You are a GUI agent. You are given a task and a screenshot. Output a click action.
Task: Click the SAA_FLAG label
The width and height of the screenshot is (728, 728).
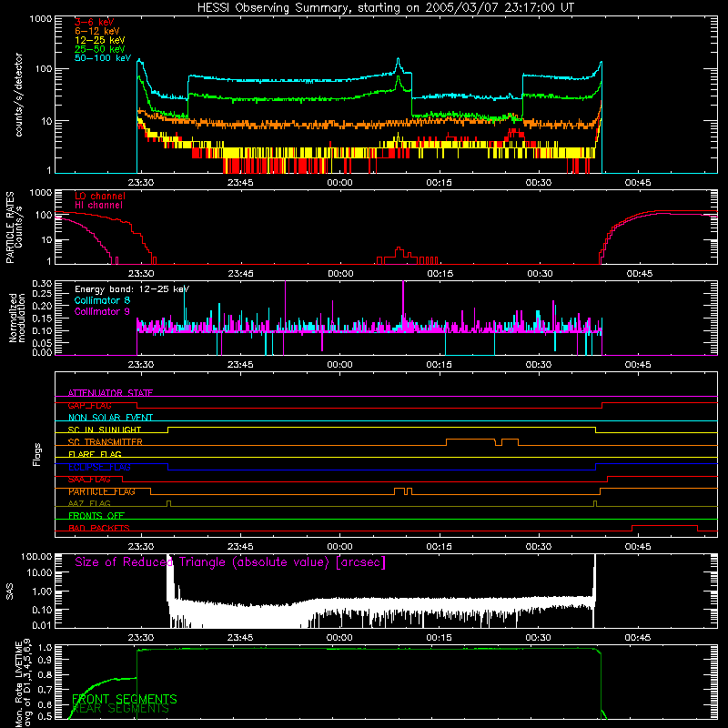89,479
